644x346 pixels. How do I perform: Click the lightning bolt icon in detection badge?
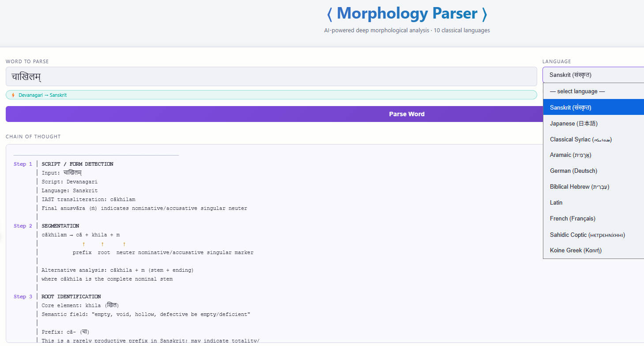[13, 95]
